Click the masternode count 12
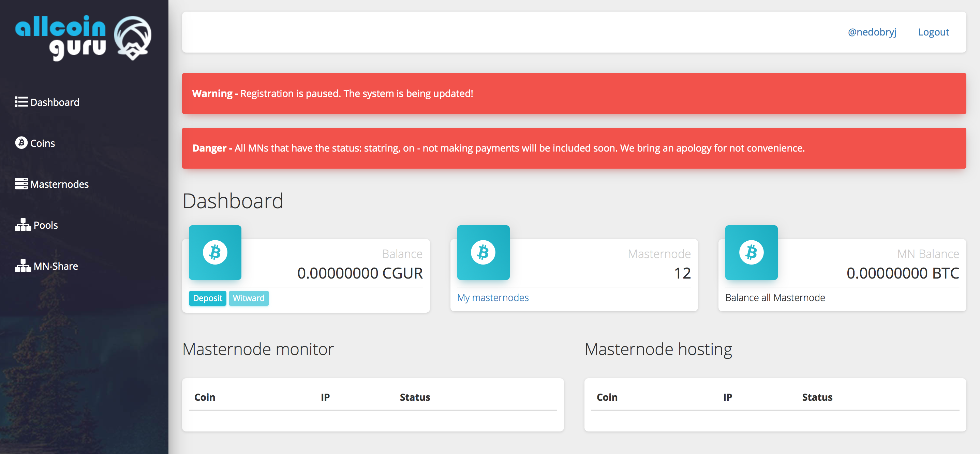 click(682, 273)
